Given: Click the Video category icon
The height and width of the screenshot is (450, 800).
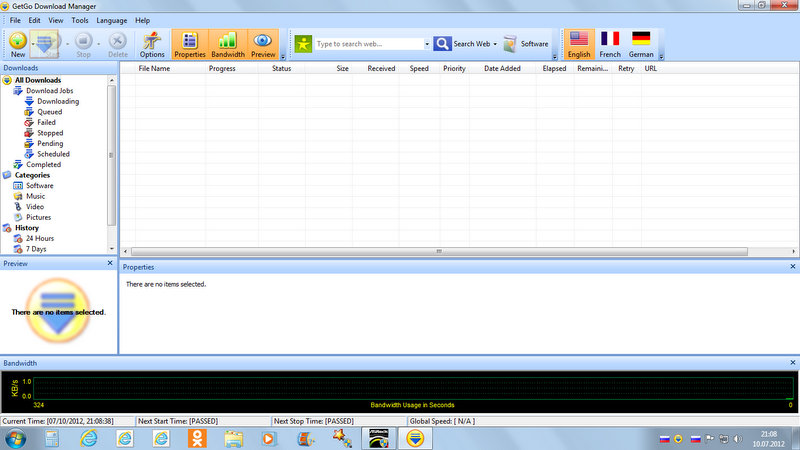Looking at the screenshot, I should click(x=18, y=207).
